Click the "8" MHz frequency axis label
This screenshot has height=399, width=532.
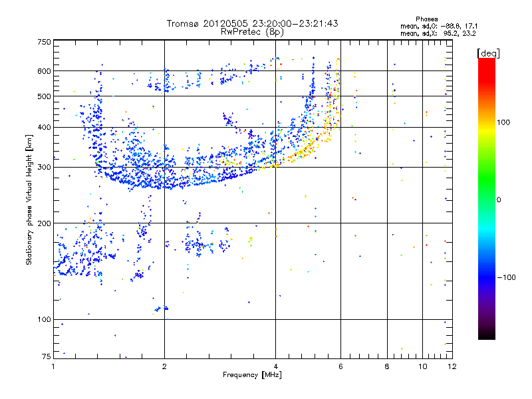pyautogui.click(x=387, y=366)
